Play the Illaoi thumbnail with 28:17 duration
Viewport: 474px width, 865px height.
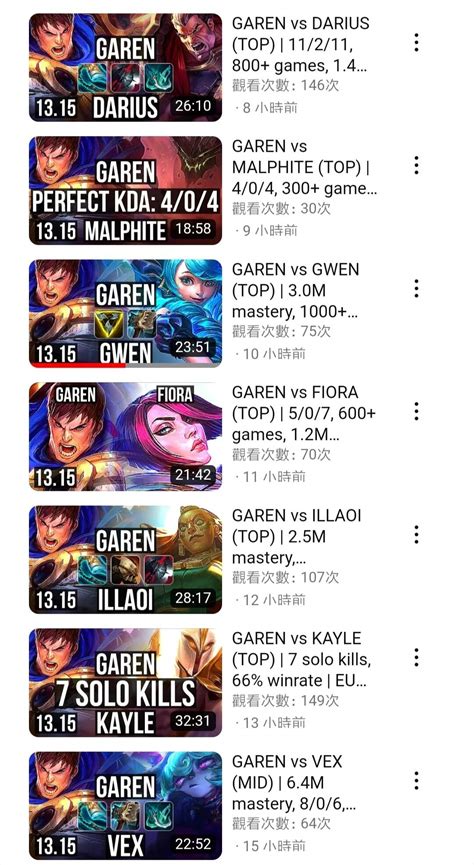[125, 559]
